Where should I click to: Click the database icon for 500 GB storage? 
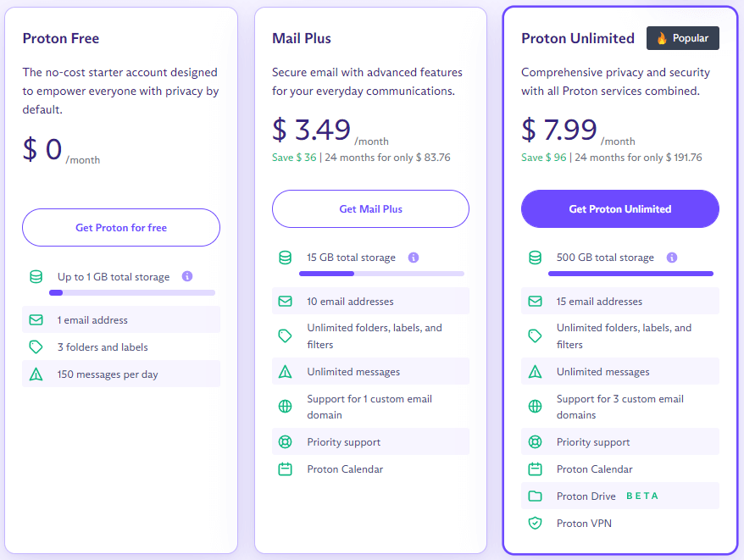536,258
